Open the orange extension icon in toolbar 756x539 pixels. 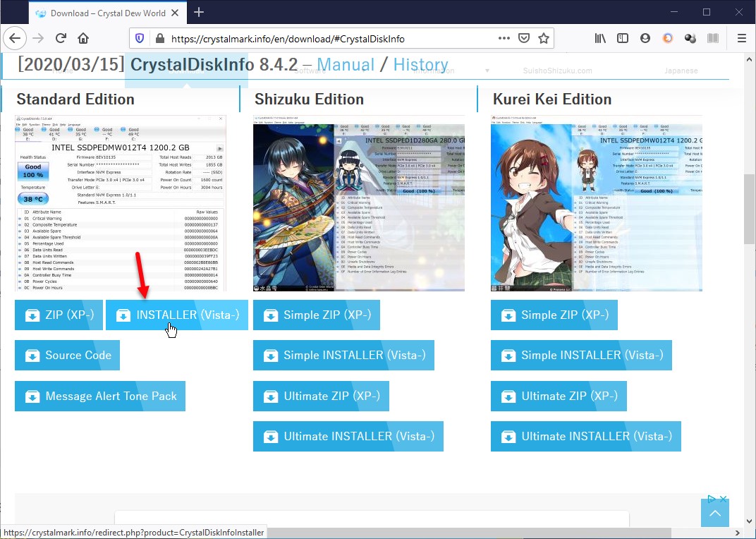coord(668,38)
